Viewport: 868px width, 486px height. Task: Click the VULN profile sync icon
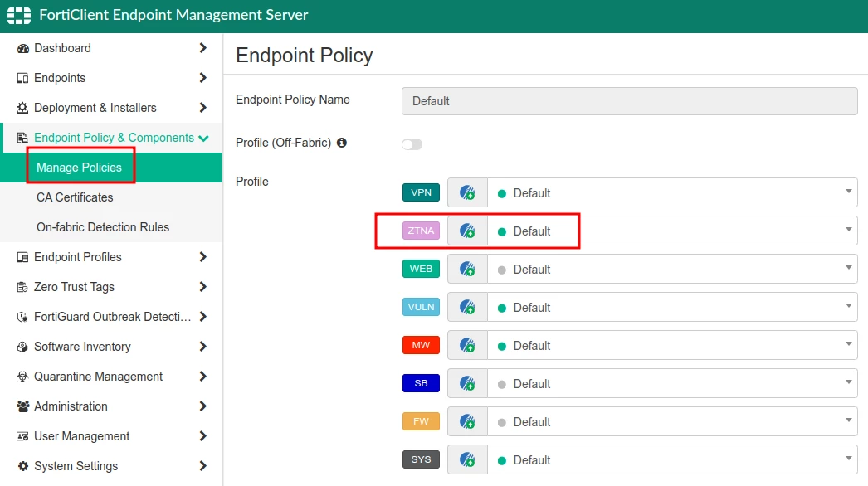coord(467,307)
